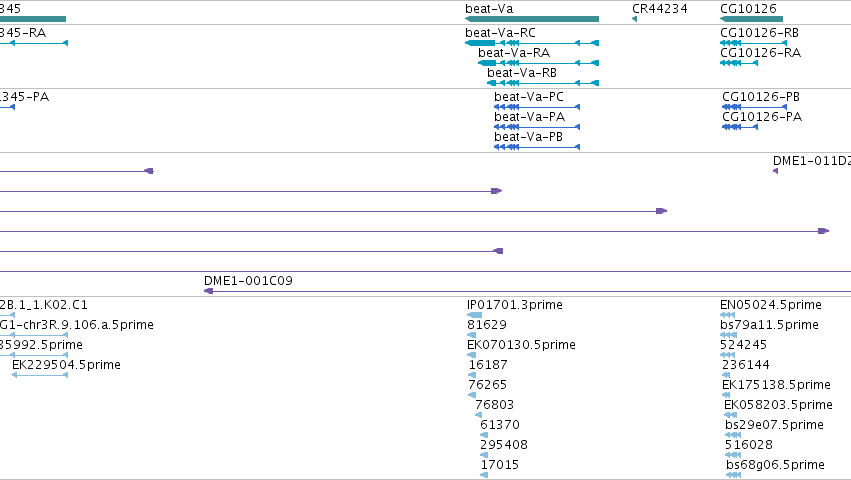Click the 61370 EST label
Screen dimensions: 851x480
click(x=500, y=425)
